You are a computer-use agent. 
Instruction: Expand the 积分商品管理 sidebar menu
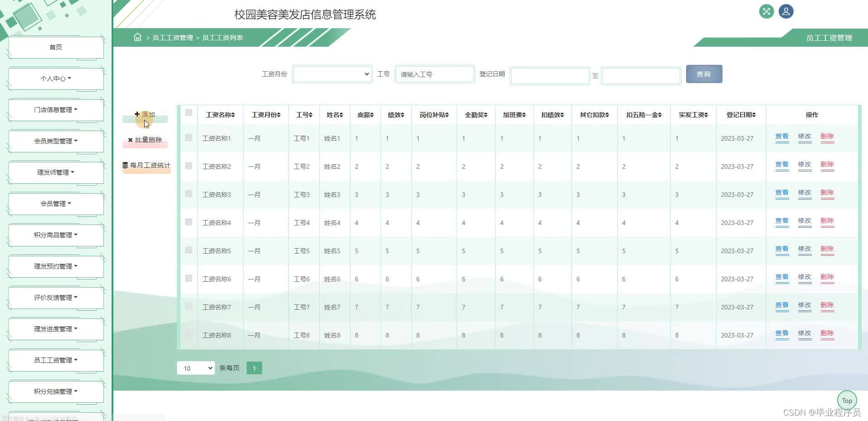(x=56, y=235)
